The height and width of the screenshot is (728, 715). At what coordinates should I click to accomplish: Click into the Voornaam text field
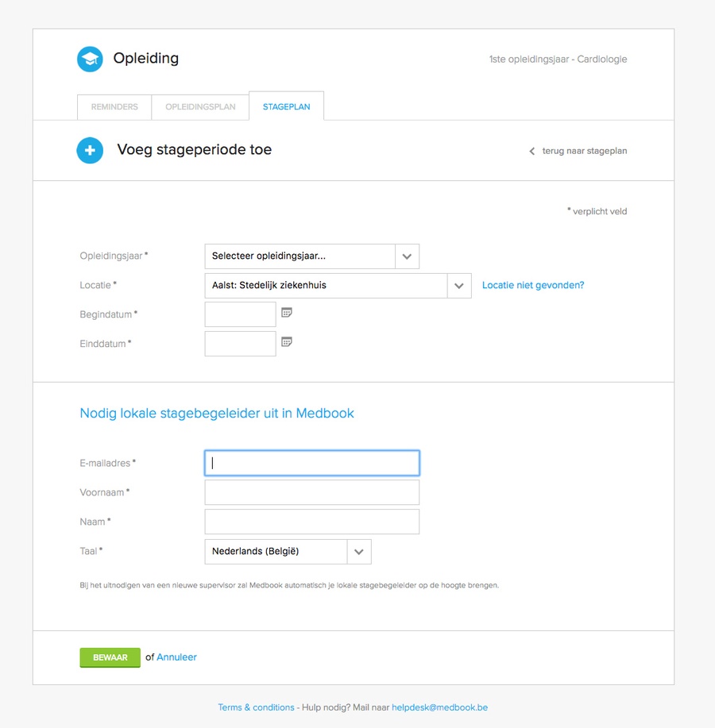coord(312,492)
